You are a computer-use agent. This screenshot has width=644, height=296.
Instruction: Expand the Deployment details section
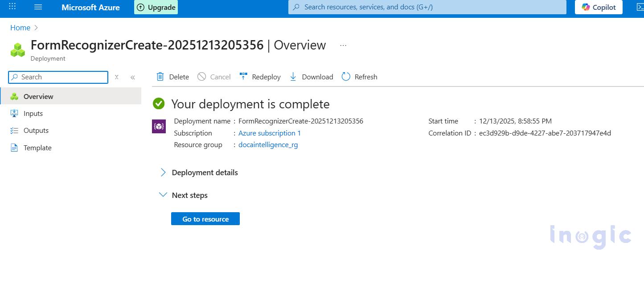(164, 173)
